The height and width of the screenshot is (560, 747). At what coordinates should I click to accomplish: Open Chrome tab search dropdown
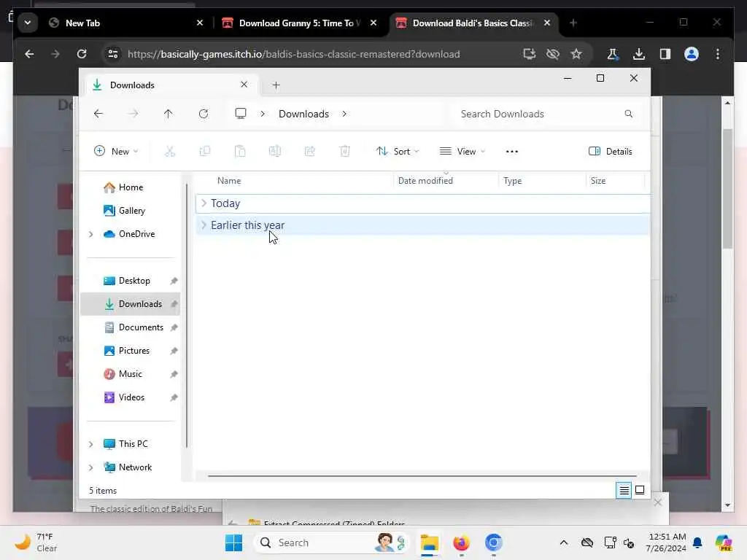pos(28,23)
